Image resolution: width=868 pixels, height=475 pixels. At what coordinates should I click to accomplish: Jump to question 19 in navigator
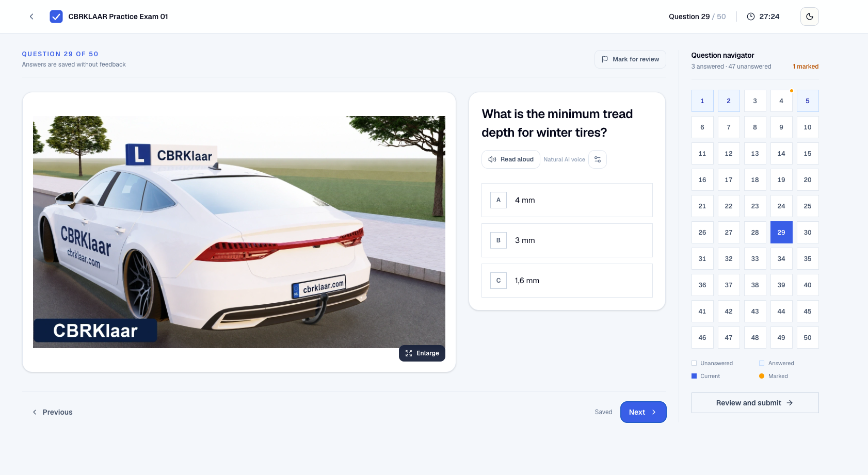(781, 180)
